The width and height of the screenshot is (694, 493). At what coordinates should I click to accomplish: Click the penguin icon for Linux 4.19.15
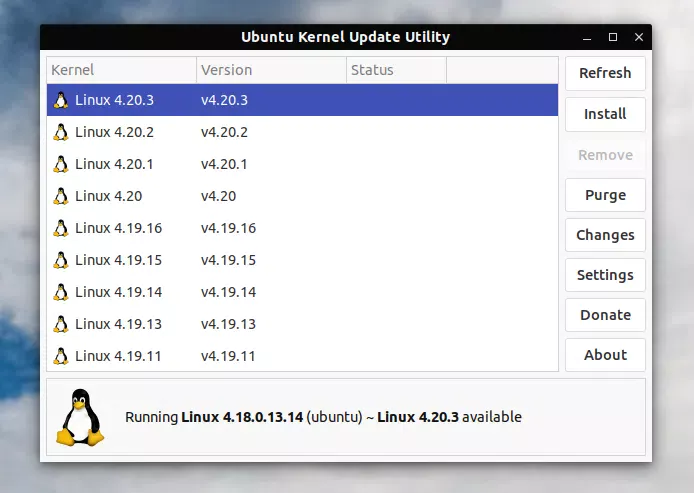61,260
